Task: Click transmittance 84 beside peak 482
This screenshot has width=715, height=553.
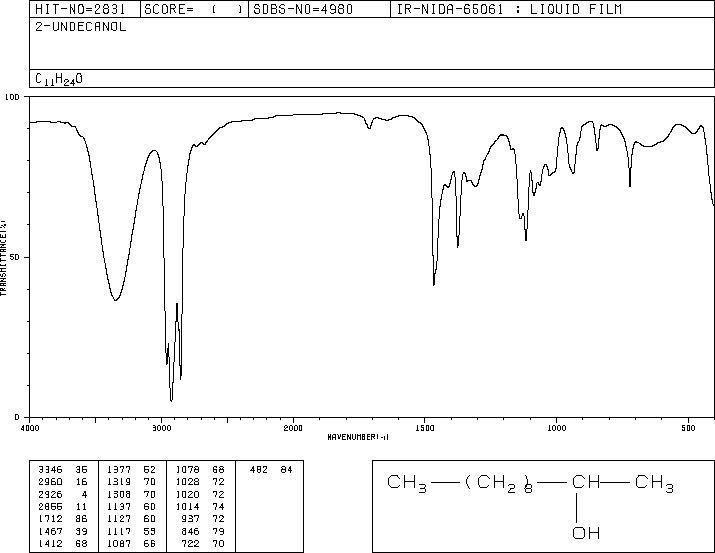Action: coord(286,470)
